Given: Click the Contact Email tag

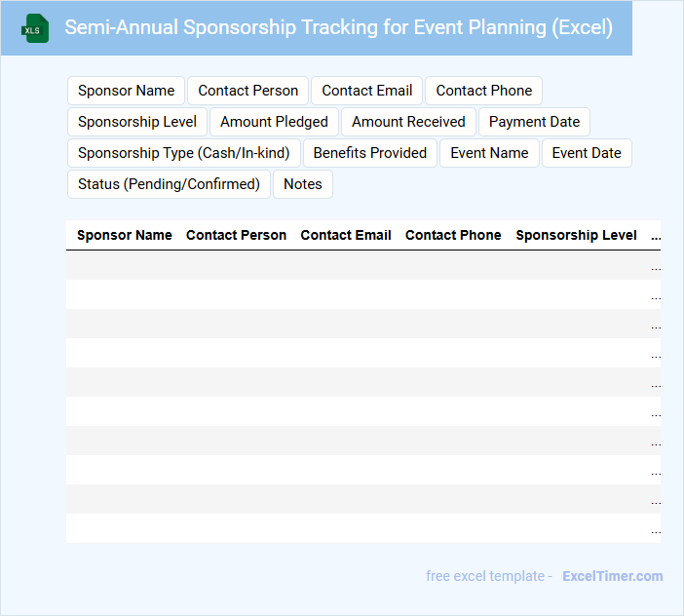Looking at the screenshot, I should click(366, 91).
